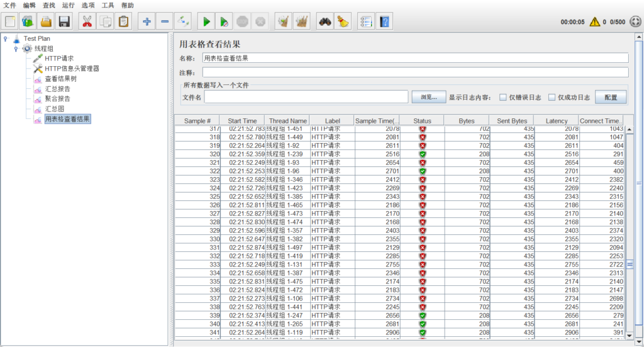
Task: Click the results table scrollbar thumb
Action: 630,265
